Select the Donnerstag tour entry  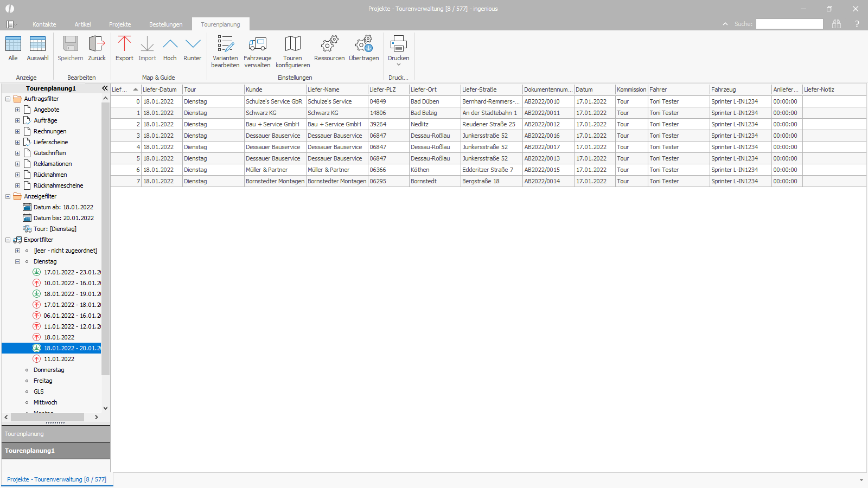(49, 370)
